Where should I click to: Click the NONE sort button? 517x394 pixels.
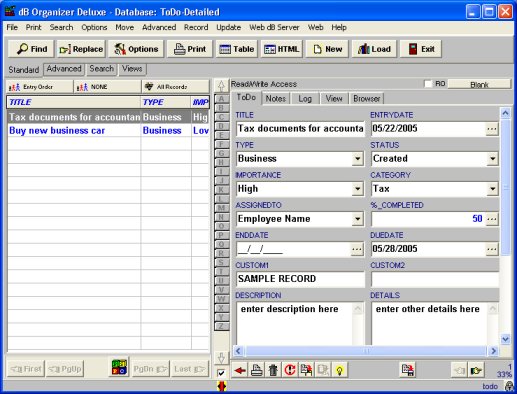pyautogui.click(x=107, y=87)
